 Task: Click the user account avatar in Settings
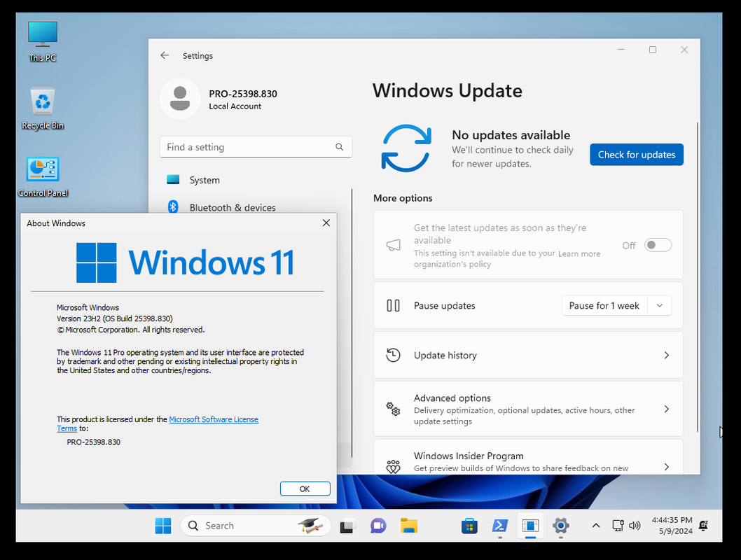pos(180,99)
